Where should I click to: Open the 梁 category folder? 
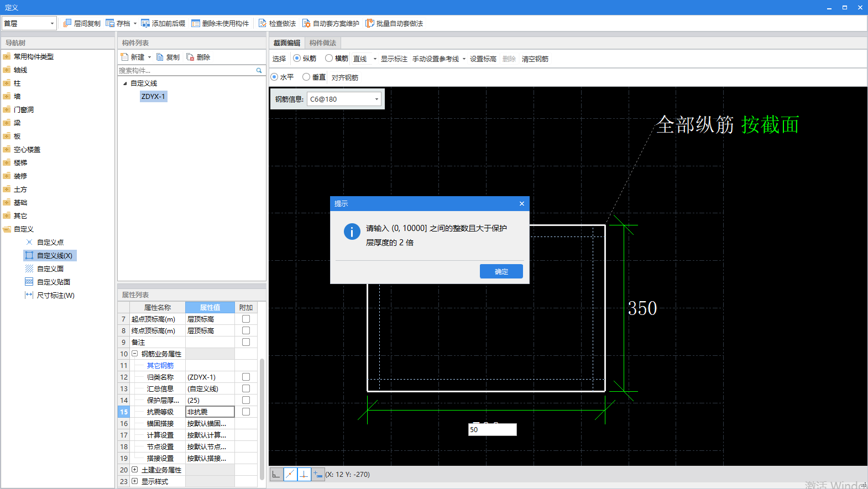7,123
